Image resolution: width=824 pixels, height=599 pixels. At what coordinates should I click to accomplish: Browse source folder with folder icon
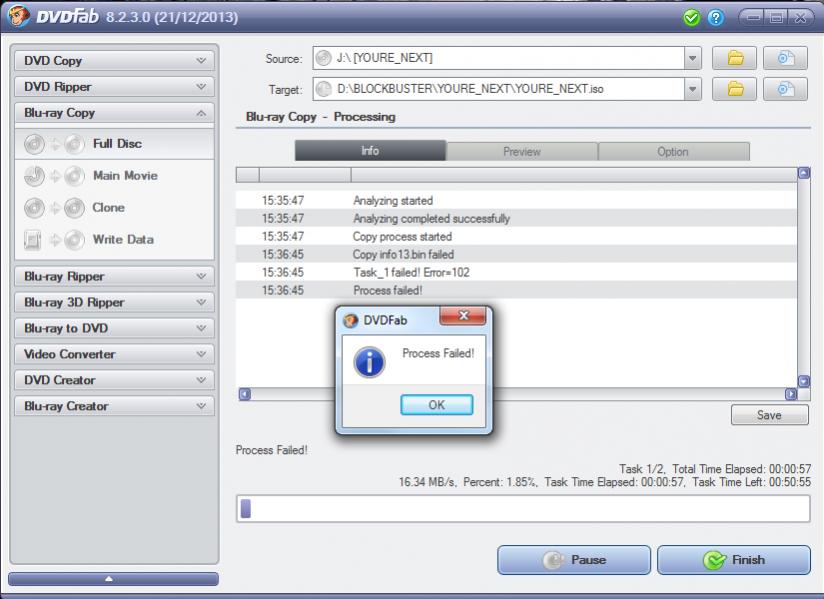point(734,58)
